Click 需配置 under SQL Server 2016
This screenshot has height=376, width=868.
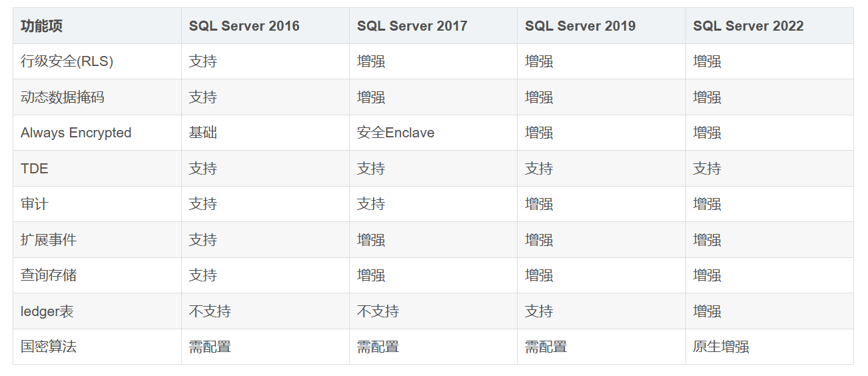(x=210, y=347)
